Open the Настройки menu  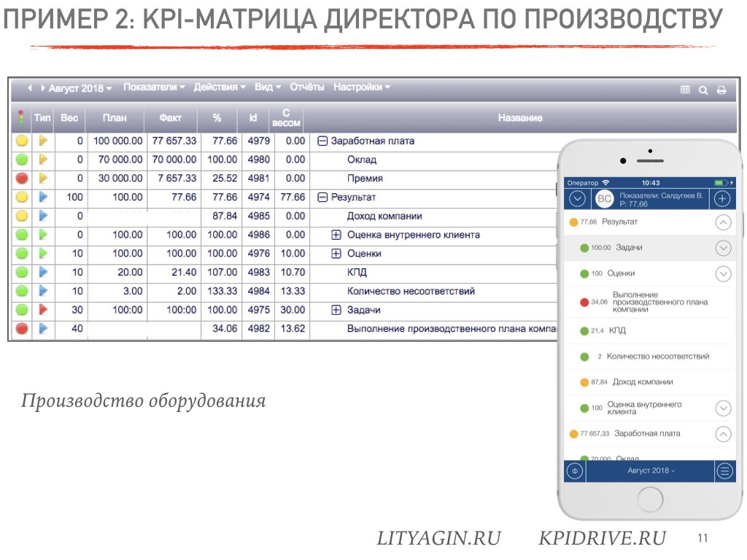click(362, 87)
